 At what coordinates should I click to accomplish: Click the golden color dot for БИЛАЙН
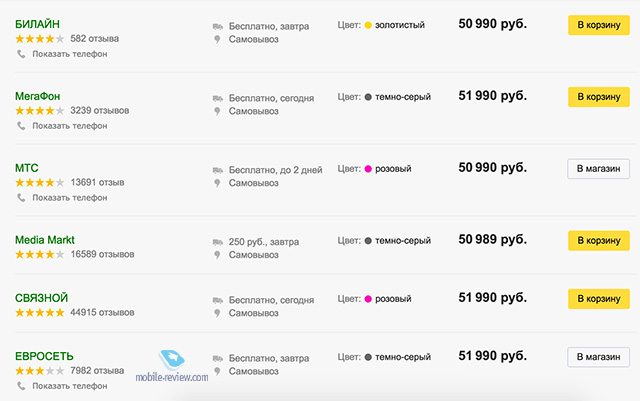[368, 25]
